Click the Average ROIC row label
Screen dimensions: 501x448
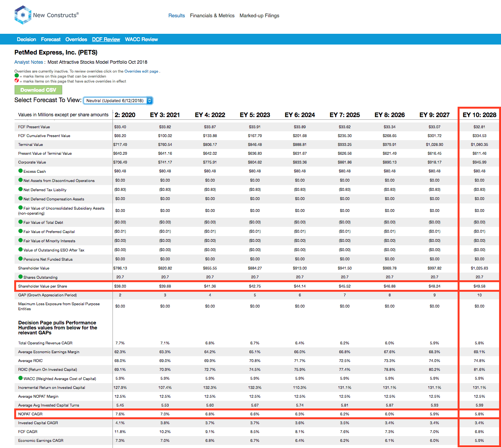coord(30,360)
